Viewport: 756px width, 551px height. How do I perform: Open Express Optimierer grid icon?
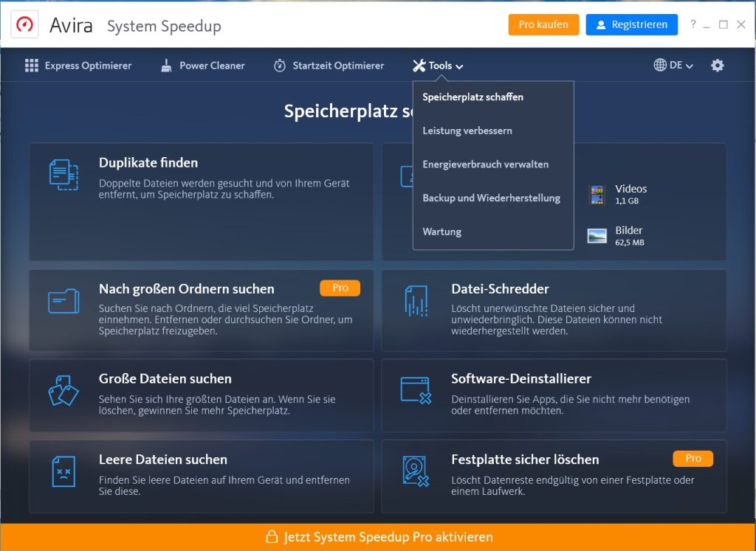(x=31, y=66)
